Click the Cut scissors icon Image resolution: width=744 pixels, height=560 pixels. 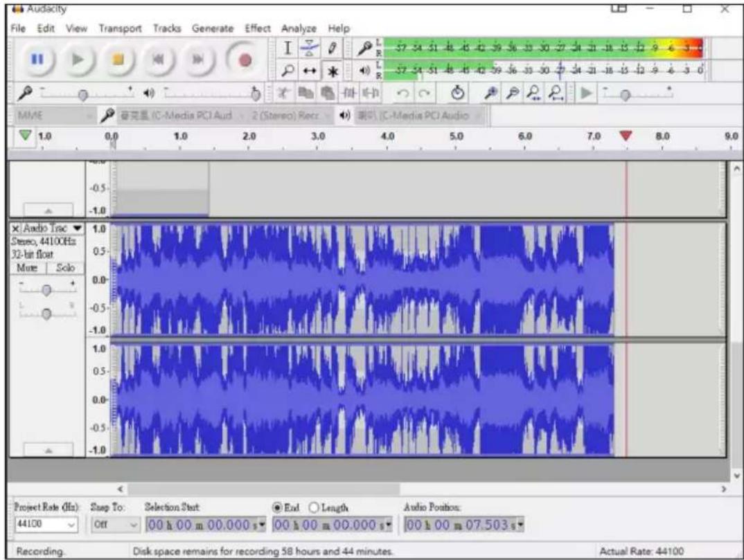(284, 93)
